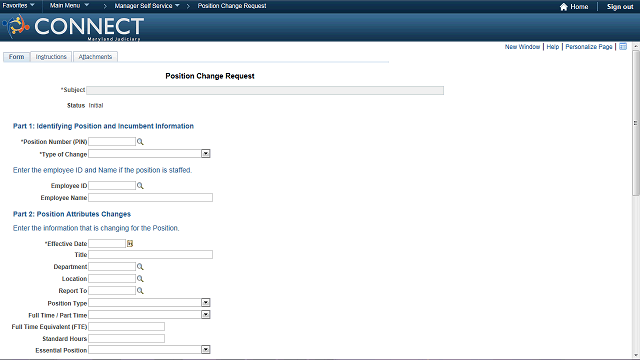640x360 pixels.
Task: Open the Position Number lookup magnifier
Action: pyautogui.click(x=140, y=142)
